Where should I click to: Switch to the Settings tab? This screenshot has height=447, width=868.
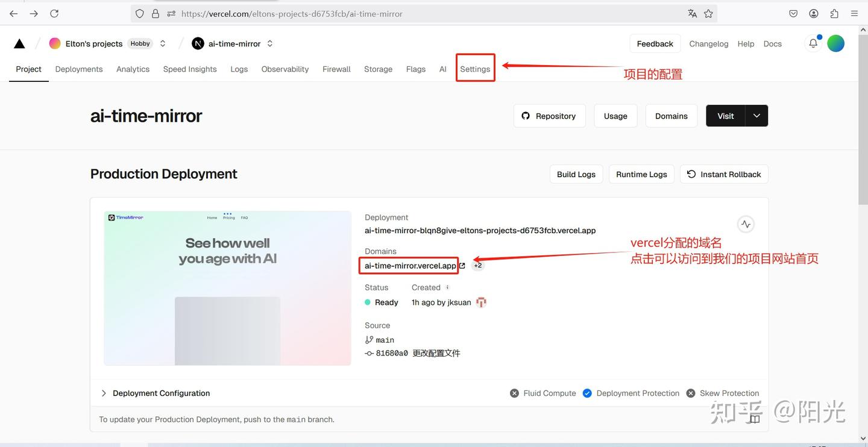click(475, 69)
